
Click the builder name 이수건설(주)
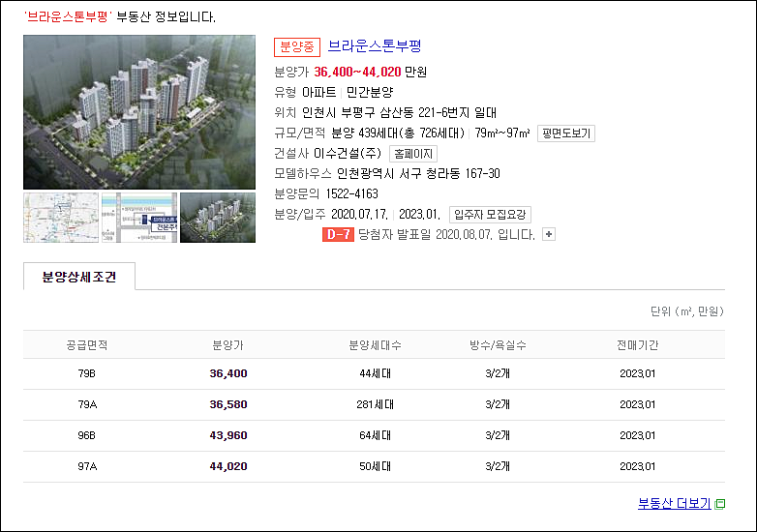point(348,154)
